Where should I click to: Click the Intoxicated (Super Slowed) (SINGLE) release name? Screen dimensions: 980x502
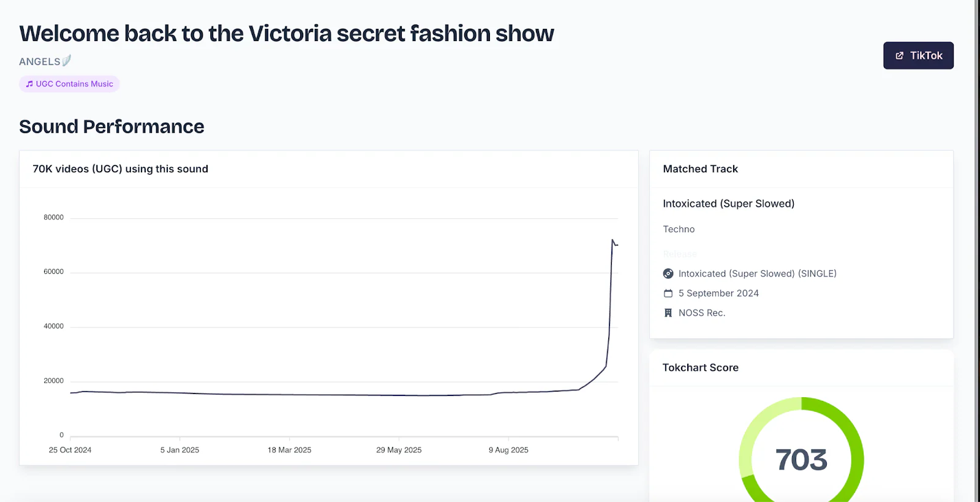(757, 274)
